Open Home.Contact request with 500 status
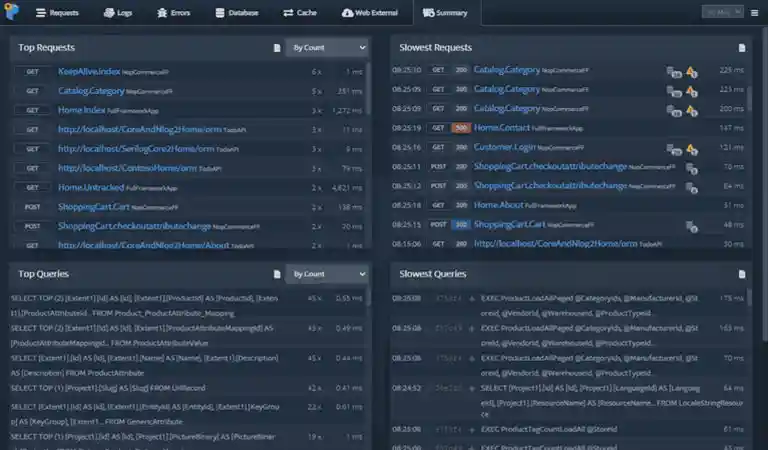 click(501, 128)
